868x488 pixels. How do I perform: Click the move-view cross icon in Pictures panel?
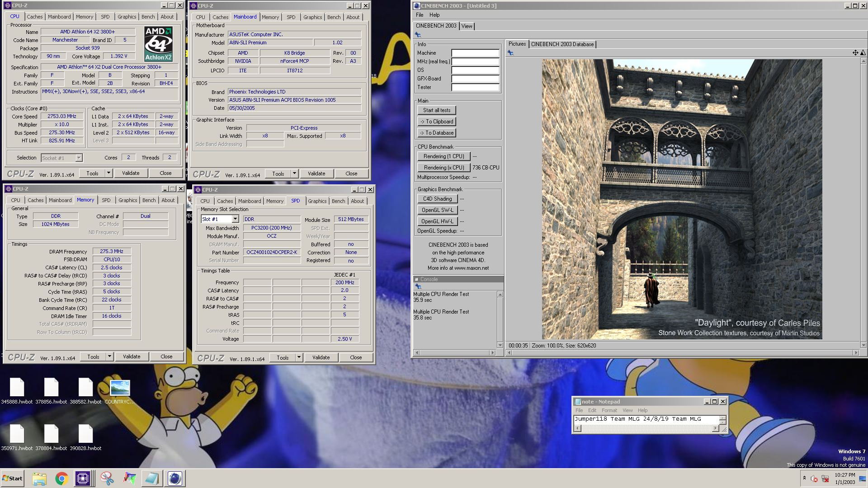pyautogui.click(x=855, y=53)
